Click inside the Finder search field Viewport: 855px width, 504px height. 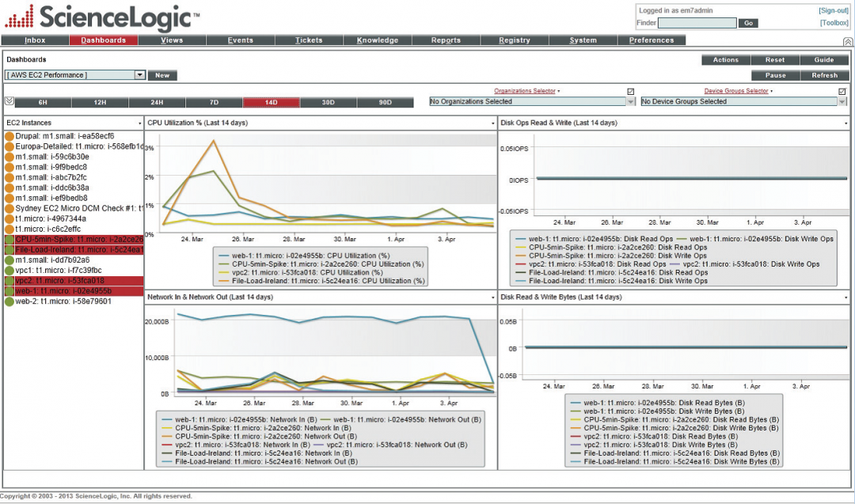coord(697,23)
